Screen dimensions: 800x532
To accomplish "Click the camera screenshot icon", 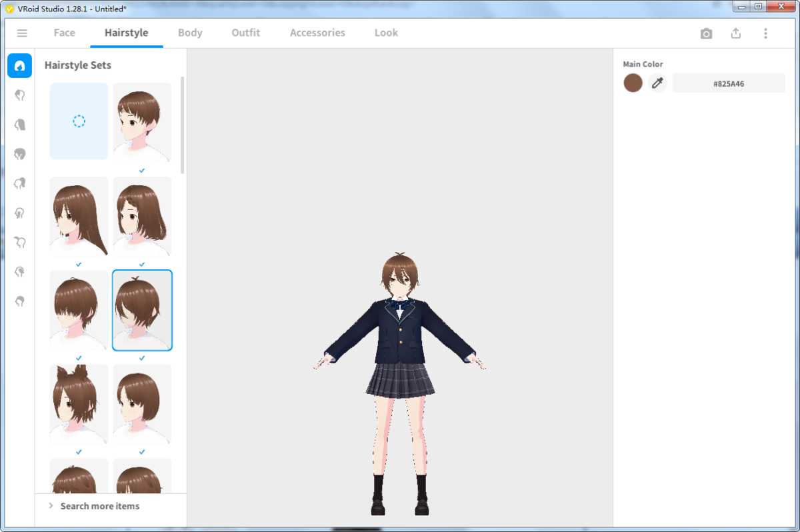I will [706, 32].
